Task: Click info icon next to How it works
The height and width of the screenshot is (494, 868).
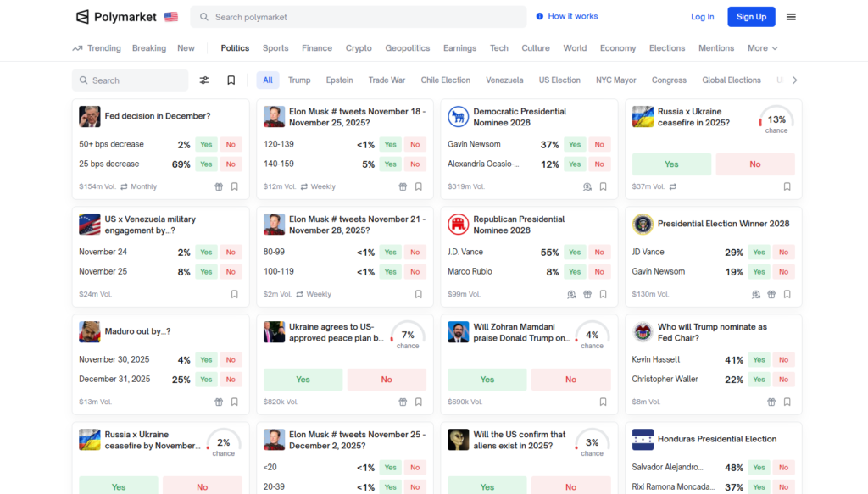Action: tap(540, 17)
